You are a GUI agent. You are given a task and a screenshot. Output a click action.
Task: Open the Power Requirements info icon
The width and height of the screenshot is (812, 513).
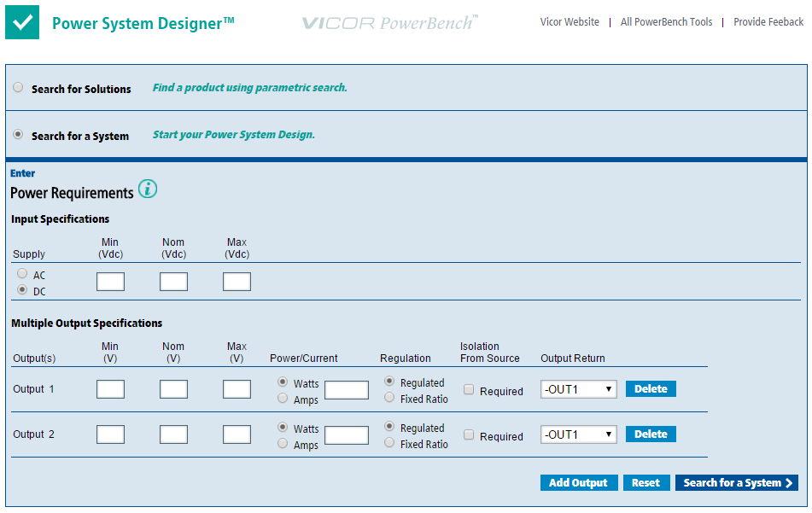coord(148,189)
